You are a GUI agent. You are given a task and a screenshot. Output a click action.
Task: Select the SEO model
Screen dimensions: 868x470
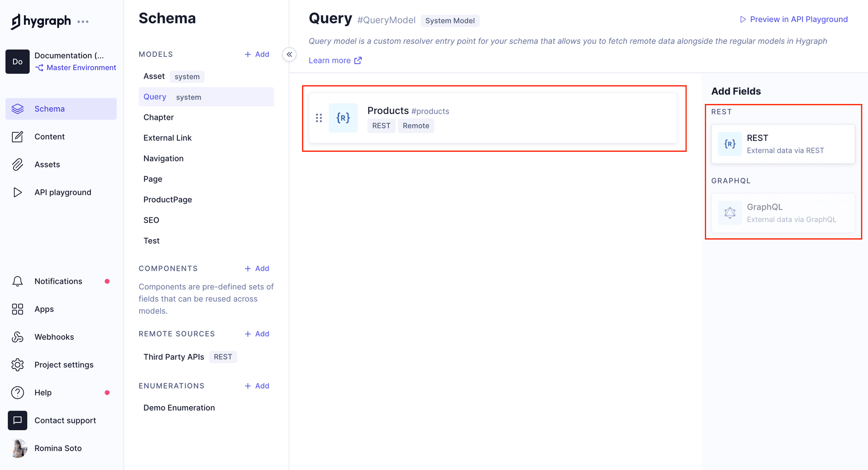click(x=206, y=220)
